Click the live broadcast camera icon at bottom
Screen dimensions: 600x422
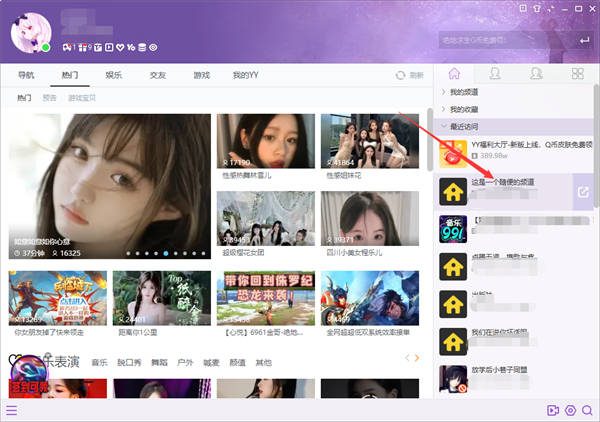(553, 411)
